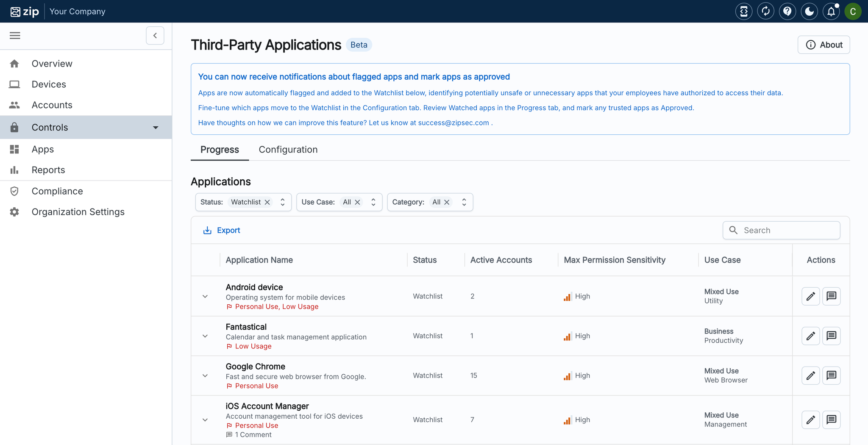This screenshot has width=868, height=445.
Task: Open Devices in the sidebar
Action: [49, 84]
